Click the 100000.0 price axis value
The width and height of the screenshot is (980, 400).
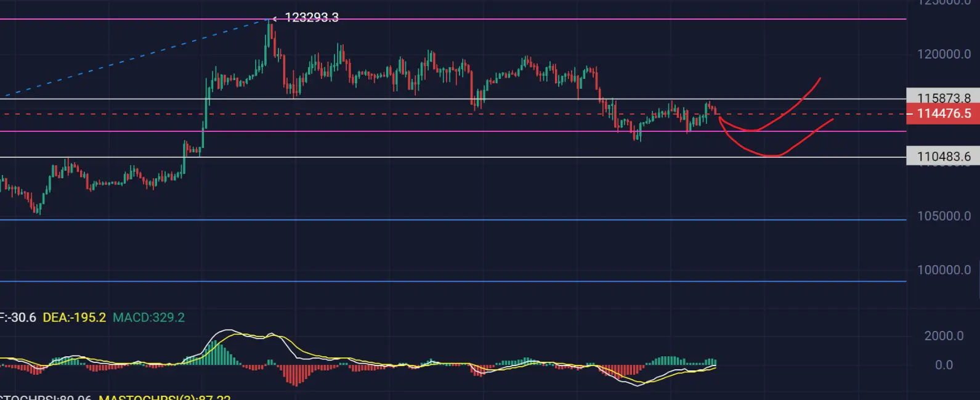click(944, 269)
